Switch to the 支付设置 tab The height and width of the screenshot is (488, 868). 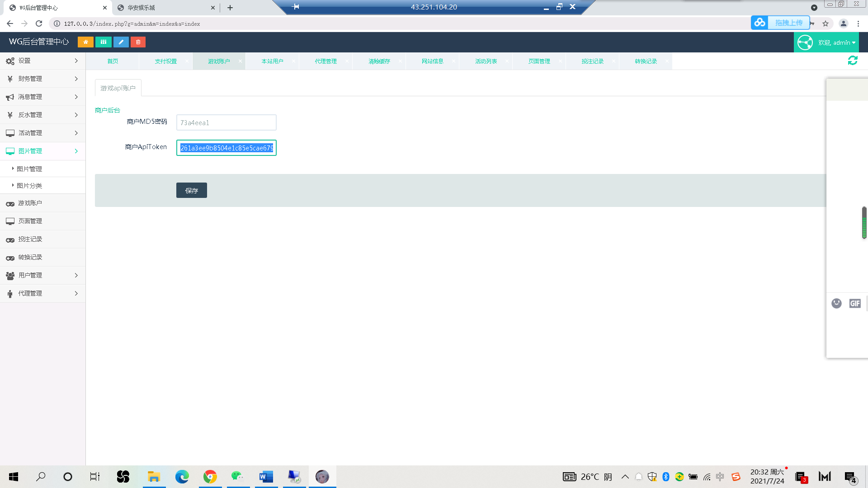click(166, 61)
